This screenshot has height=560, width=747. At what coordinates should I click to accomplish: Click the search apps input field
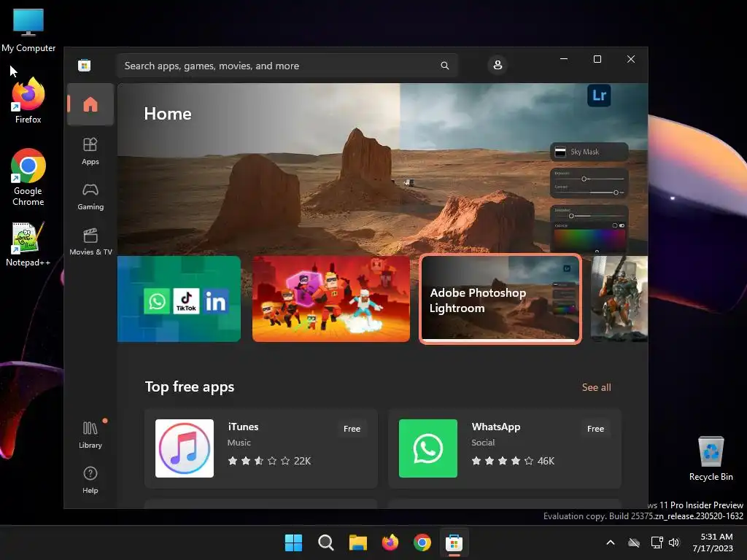pos(287,66)
